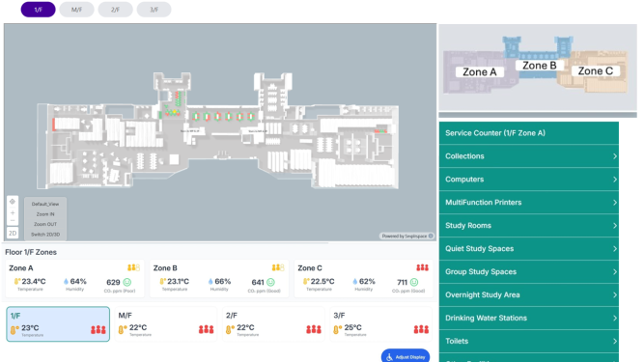Switch to the 3/F floor tab
This screenshot has height=362, width=644.
tap(154, 10)
